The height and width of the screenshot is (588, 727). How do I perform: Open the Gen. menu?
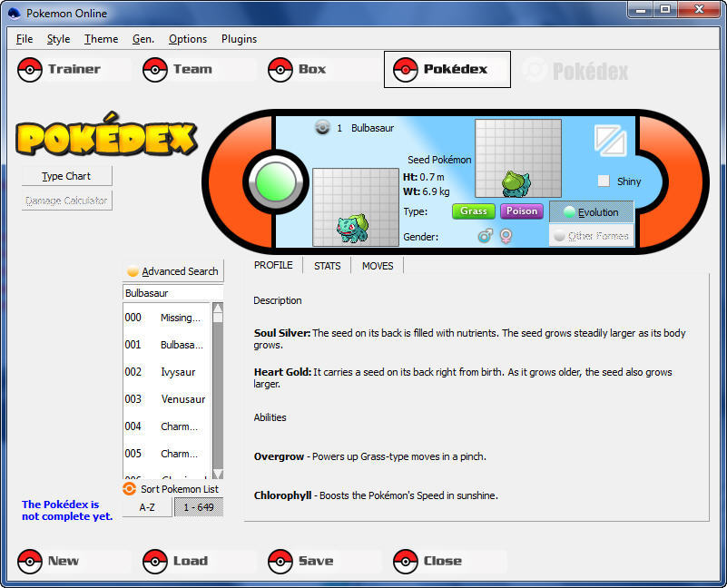(143, 39)
